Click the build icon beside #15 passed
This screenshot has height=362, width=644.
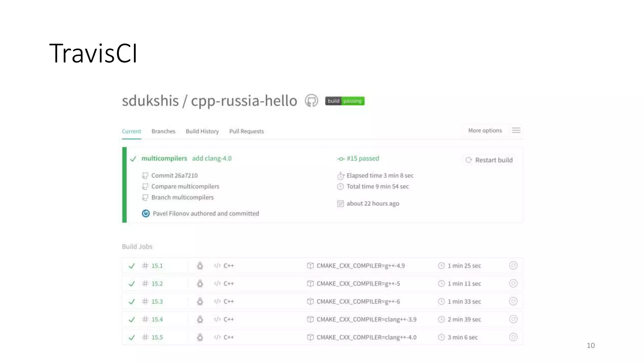click(x=341, y=159)
